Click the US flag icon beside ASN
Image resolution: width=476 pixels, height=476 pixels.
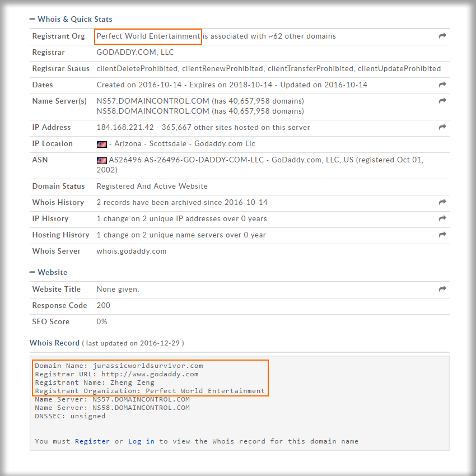coord(101,161)
